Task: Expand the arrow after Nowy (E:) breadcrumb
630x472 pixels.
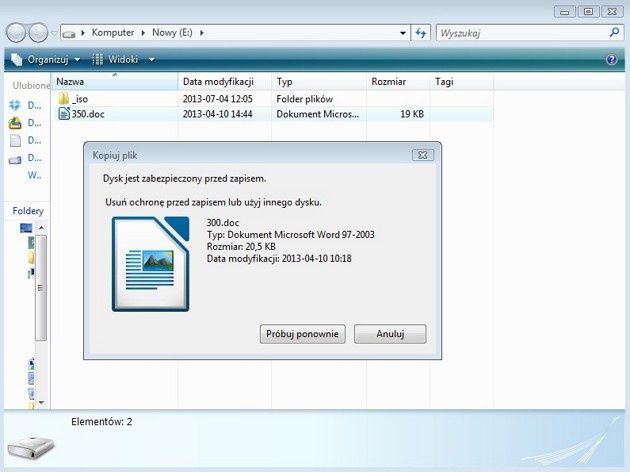Action: pyautogui.click(x=201, y=33)
